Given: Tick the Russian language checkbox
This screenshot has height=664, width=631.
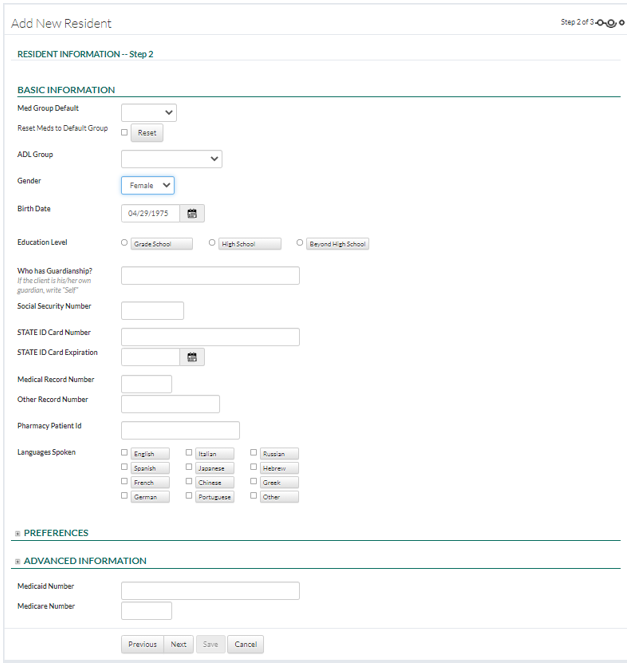Looking at the screenshot, I should (253, 453).
